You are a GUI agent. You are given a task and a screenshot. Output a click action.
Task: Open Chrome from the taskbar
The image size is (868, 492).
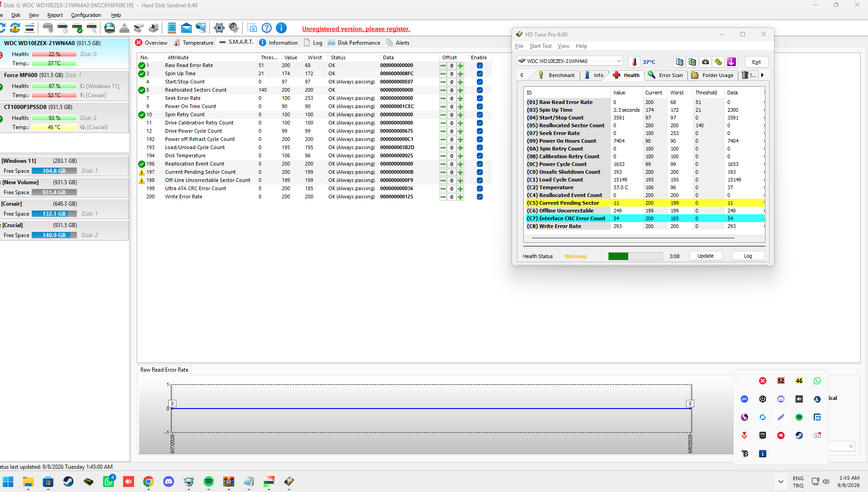tap(149, 482)
